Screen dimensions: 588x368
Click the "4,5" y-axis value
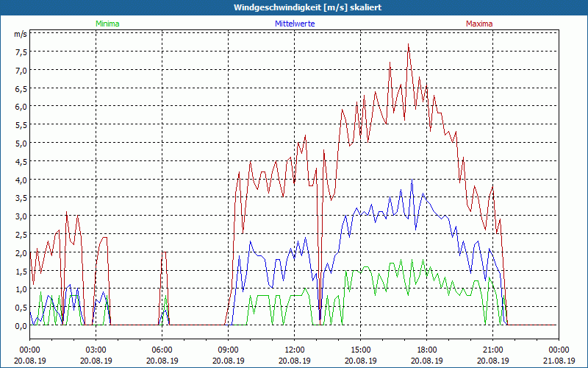[21, 161]
